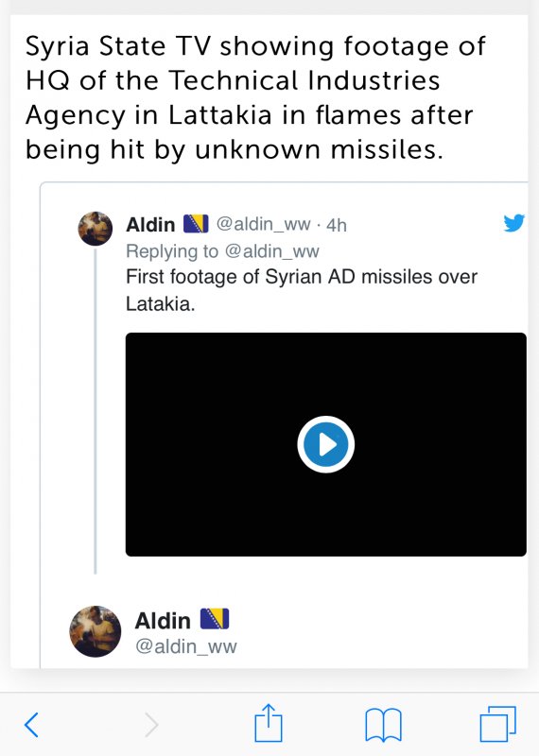Click the Bosnia flag emoji beside top Aldin
This screenshot has height=756, width=539.
196,224
